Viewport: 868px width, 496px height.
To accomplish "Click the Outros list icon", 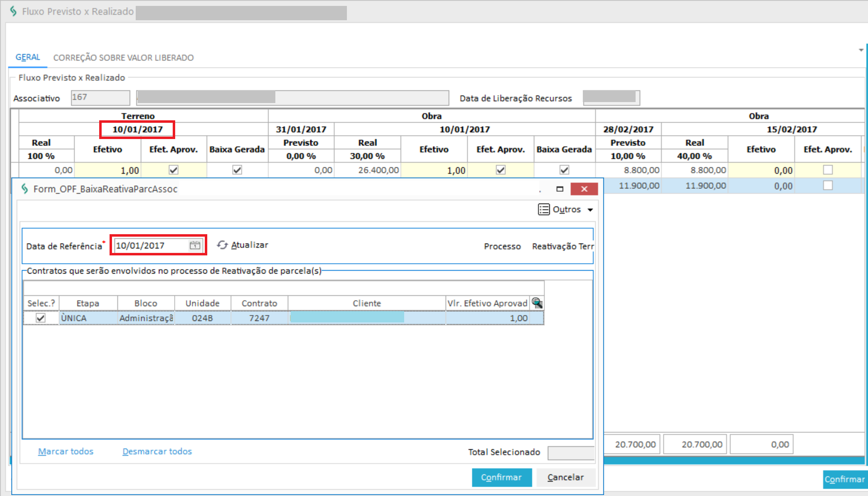I will (x=544, y=210).
